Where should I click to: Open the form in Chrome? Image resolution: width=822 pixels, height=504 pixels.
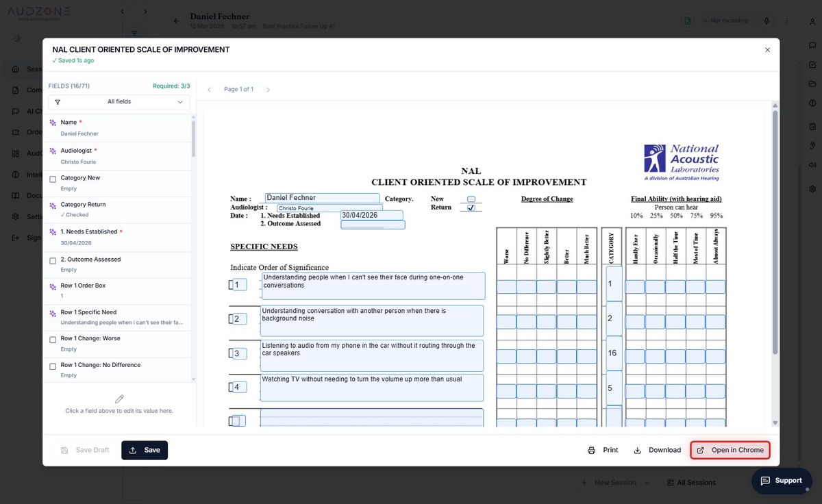click(730, 450)
